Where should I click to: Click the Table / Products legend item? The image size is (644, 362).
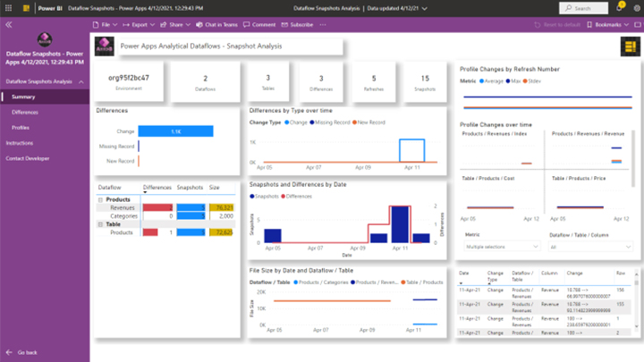(x=422, y=282)
